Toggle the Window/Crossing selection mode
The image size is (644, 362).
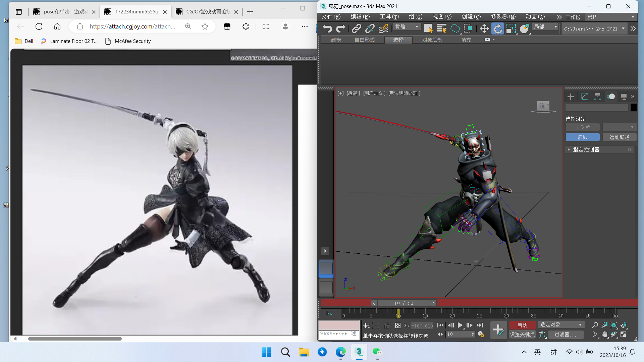[x=468, y=28]
